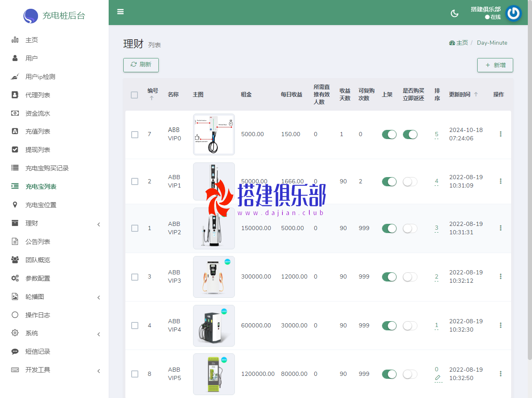Open actions menu for ABB VIP4 row
This screenshot has height=398, width=532.
(x=501, y=325)
